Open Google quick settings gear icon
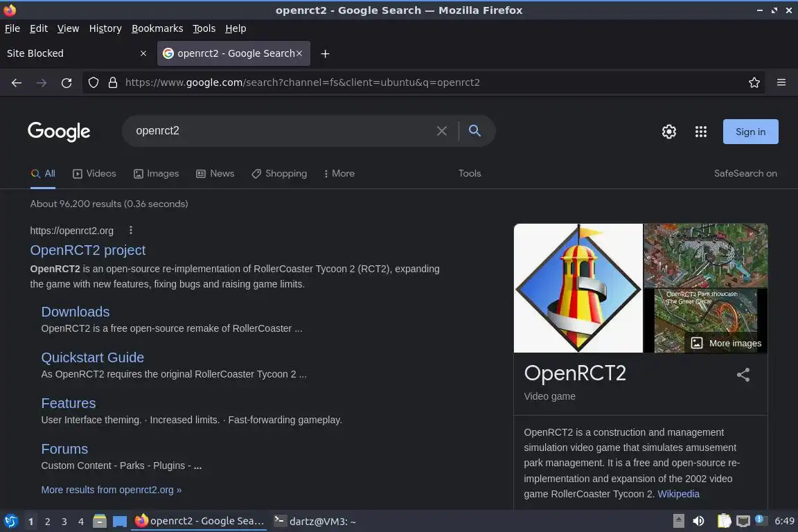 (x=668, y=132)
